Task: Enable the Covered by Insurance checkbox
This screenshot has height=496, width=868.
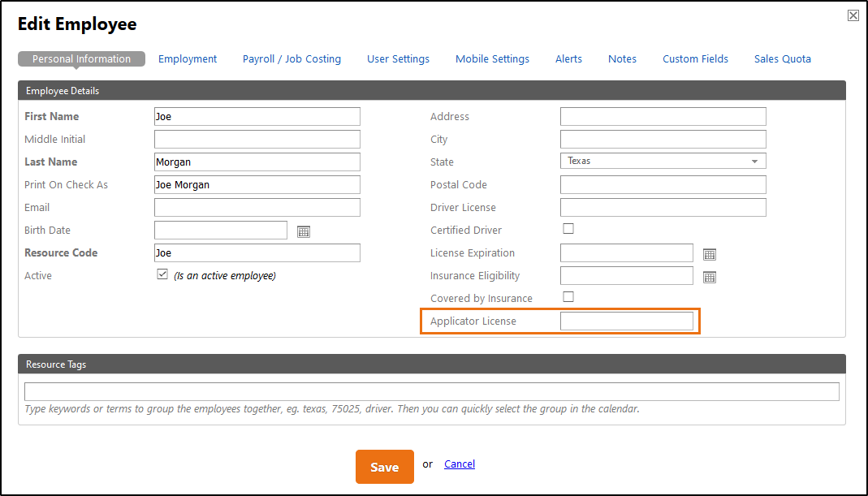Action: click(568, 296)
